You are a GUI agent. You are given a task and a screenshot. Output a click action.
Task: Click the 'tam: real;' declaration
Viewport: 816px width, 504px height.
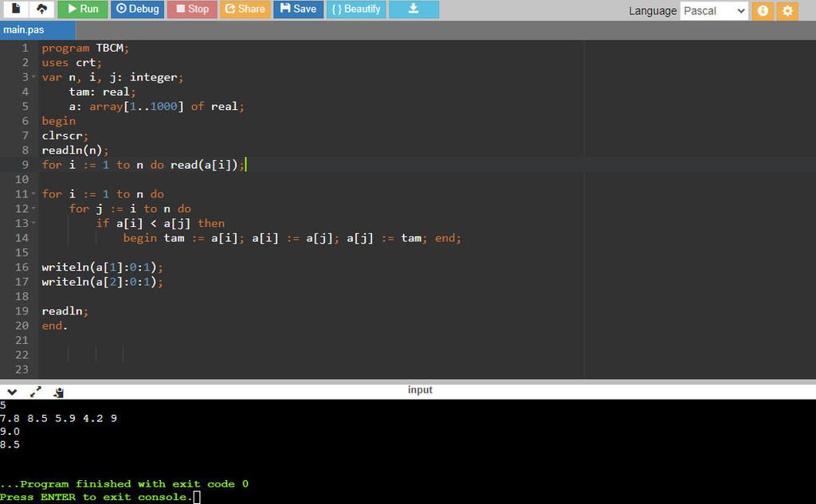pos(102,92)
